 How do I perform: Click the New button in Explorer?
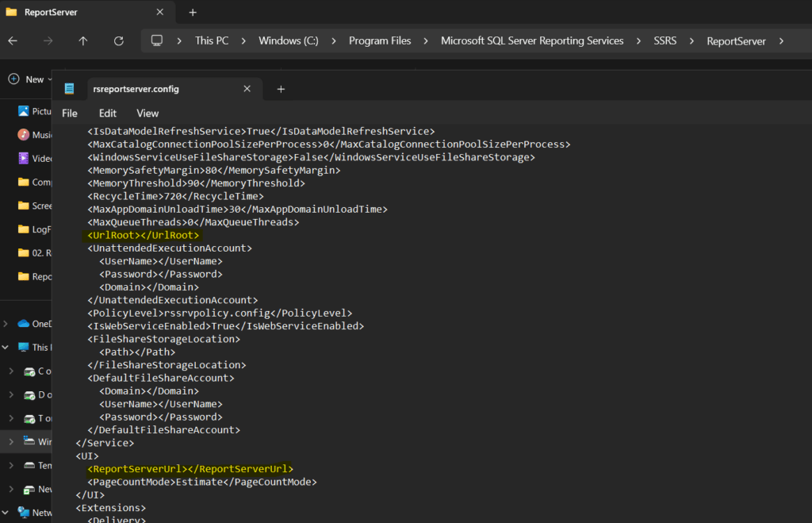[x=30, y=79]
